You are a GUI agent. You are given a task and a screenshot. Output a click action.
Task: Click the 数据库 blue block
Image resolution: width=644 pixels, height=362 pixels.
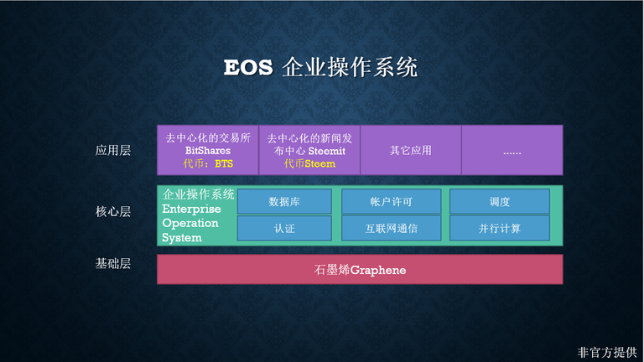click(x=284, y=201)
